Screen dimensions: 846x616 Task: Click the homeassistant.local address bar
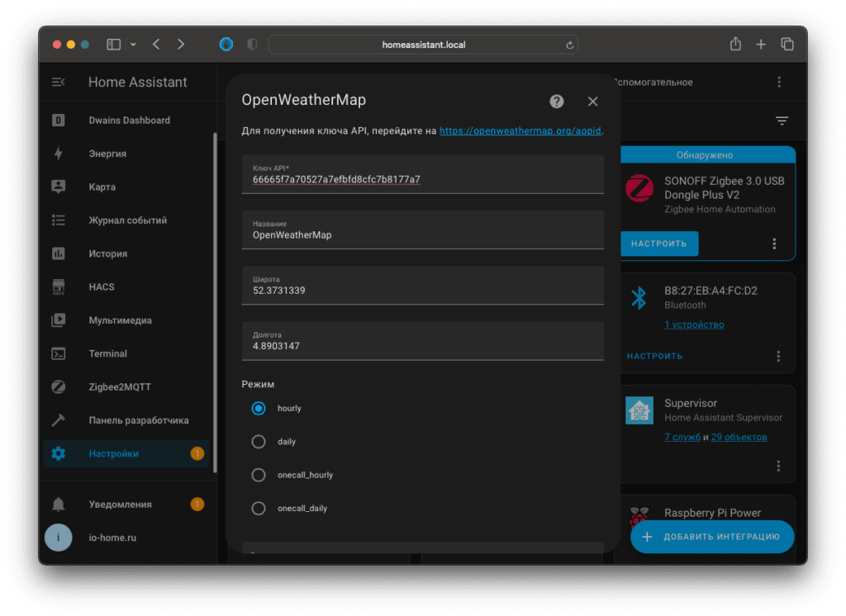[x=423, y=45]
